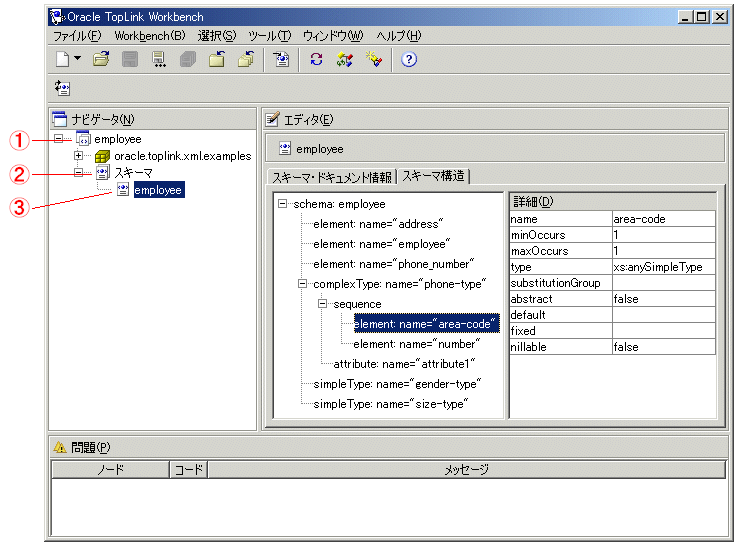Screen dimensions: 736x545
Task: Select element name="phone_number" node
Action: coord(393,264)
